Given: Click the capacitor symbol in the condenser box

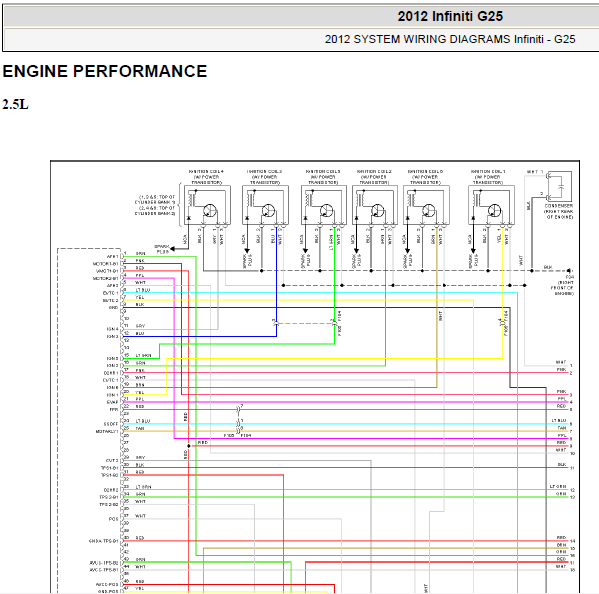Looking at the screenshot, I should pos(561,187).
